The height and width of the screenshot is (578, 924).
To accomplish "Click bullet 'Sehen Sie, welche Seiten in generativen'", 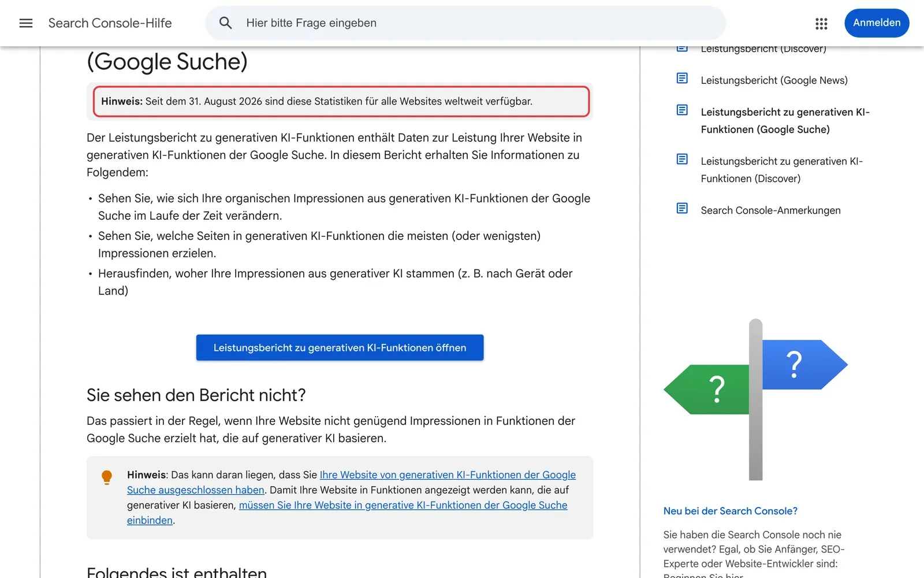I will point(319,244).
